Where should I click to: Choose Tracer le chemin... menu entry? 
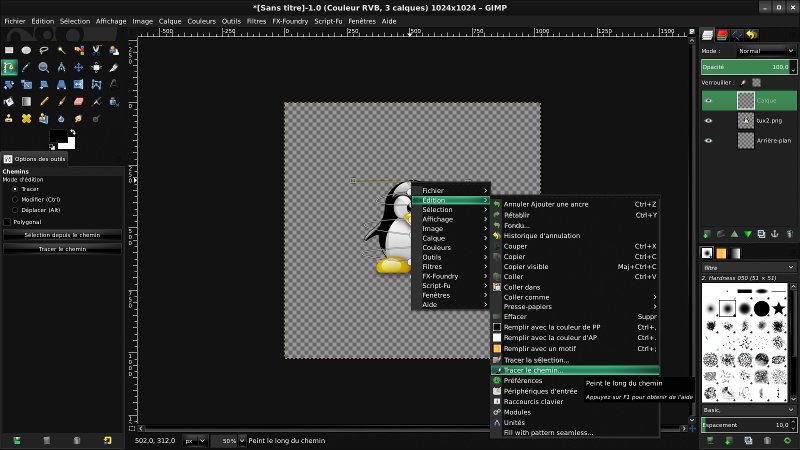(x=575, y=370)
